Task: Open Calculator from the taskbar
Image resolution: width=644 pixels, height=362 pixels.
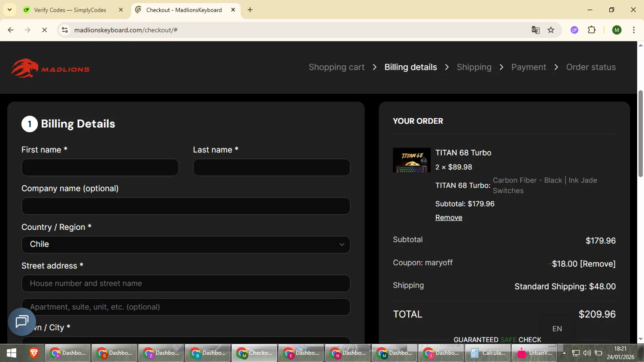Action: (x=488, y=353)
